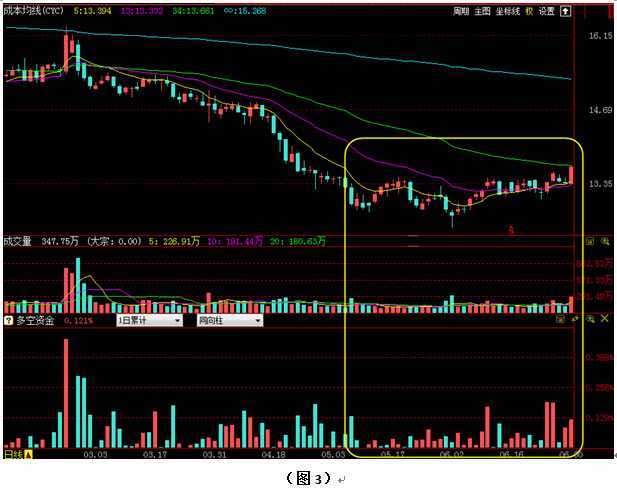Click the 05.03 date on the time axis

point(332,455)
